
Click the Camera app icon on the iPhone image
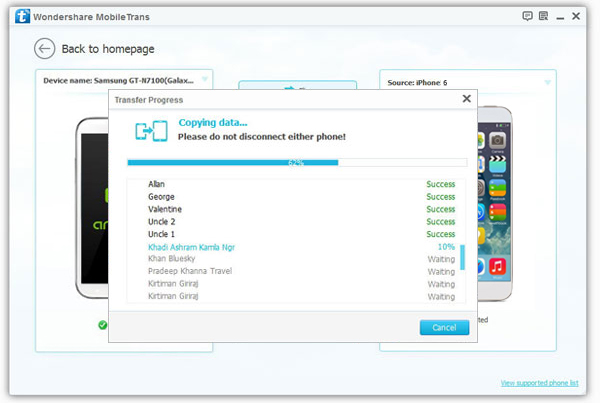click(x=497, y=140)
